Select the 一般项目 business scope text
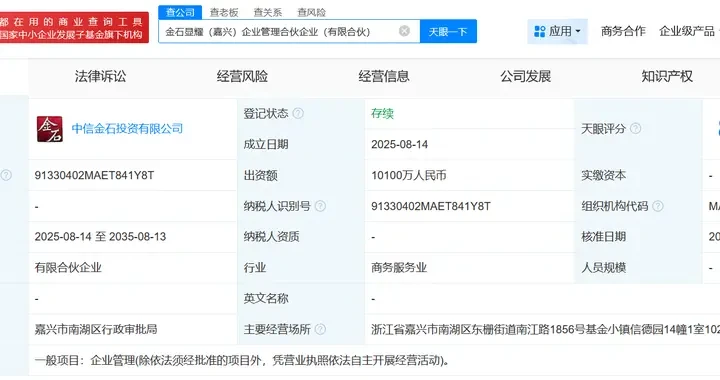This screenshot has width=720, height=380. [x=242, y=360]
